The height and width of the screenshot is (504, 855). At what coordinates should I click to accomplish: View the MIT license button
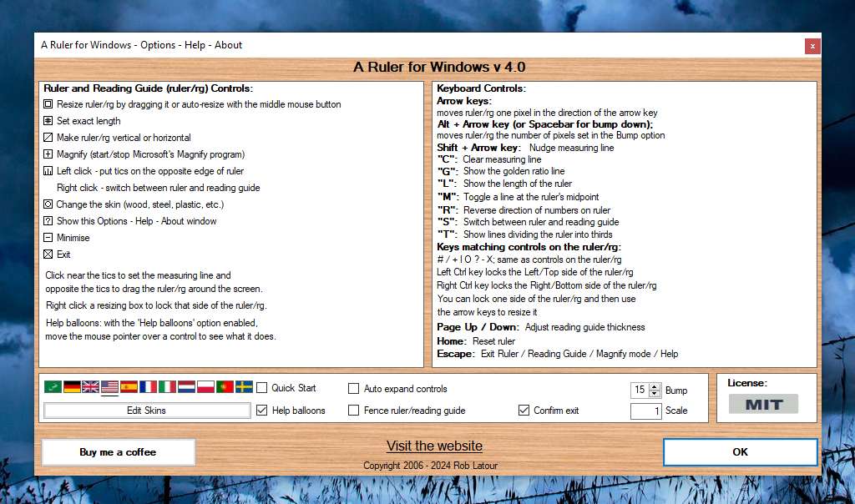(763, 405)
